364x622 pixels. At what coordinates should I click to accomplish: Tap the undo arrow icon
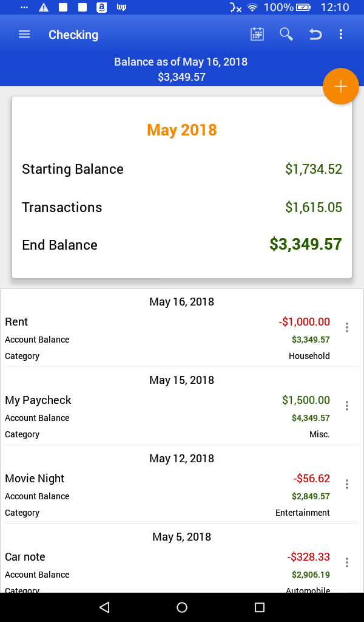point(315,35)
